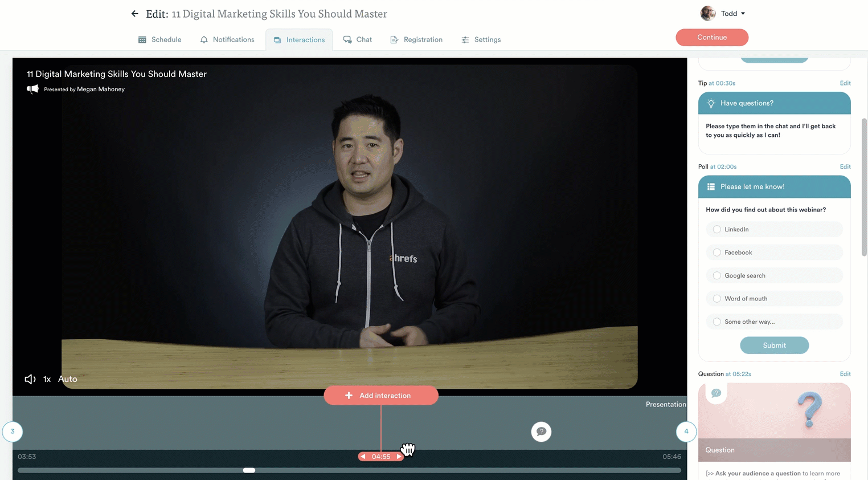Image resolution: width=868 pixels, height=480 pixels.
Task: Select the chat-bubble interaction marker on the timeline
Action: 541,432
